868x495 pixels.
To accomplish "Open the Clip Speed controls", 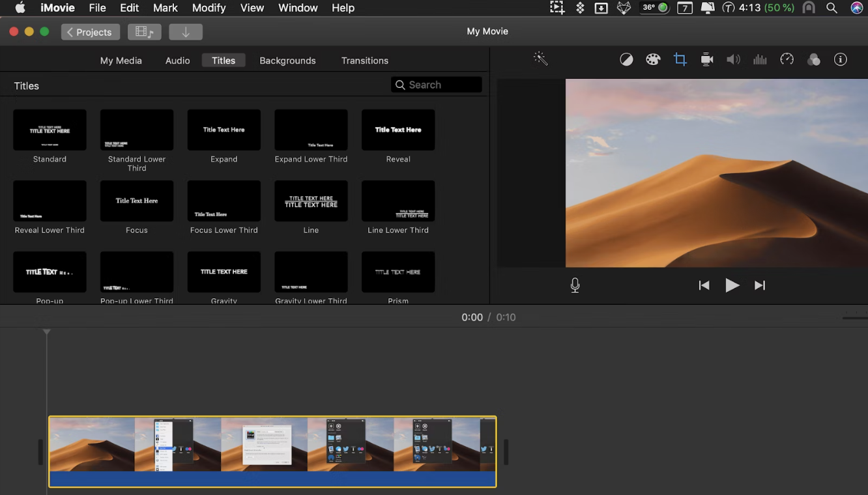I will pyautogui.click(x=787, y=59).
